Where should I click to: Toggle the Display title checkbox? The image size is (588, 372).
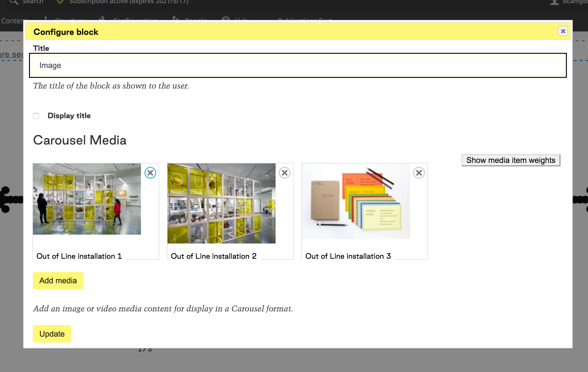[36, 116]
